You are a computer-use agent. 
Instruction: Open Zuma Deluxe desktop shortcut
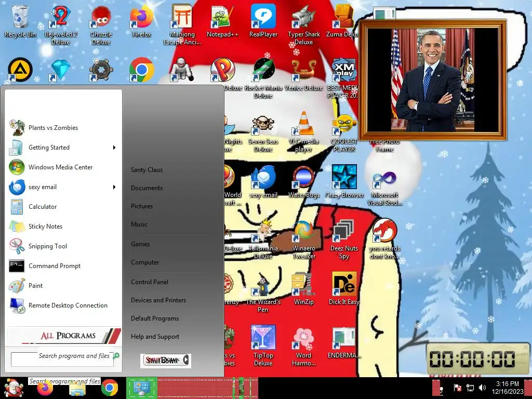pos(343,21)
